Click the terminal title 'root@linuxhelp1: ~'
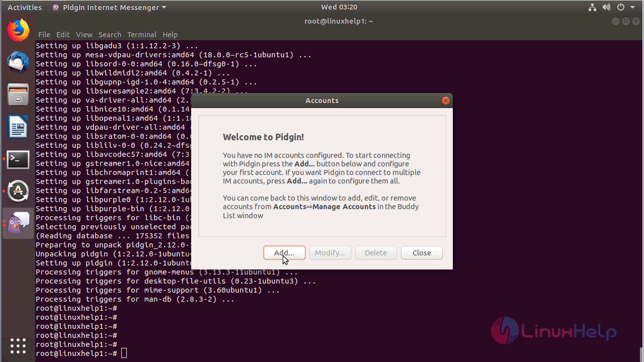Viewport: 644px width, 362px height. (339, 21)
